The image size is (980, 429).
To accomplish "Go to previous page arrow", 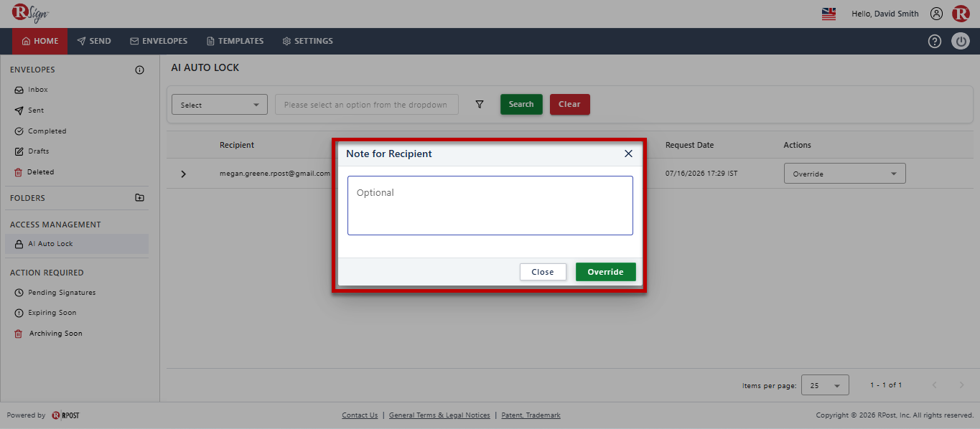I will (x=935, y=385).
